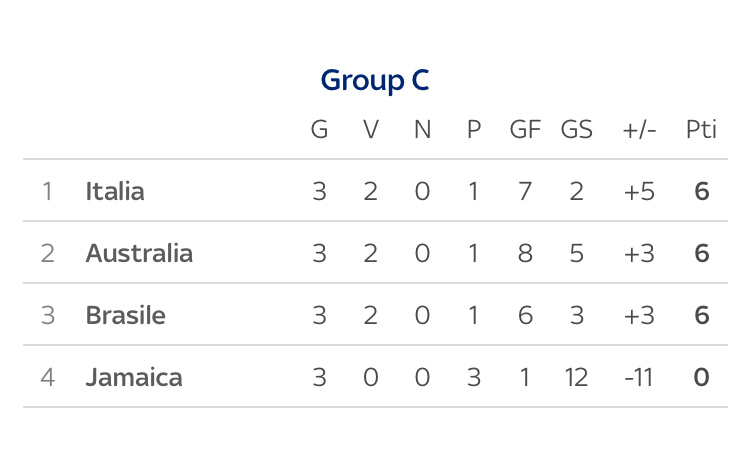
Task: Select the Italia team name
Action: tap(115, 191)
